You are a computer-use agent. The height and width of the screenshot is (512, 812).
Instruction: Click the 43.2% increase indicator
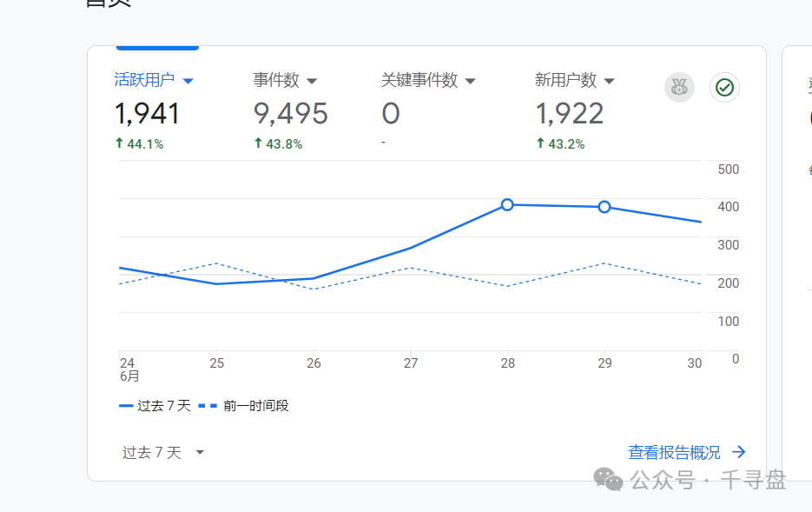pos(560,143)
